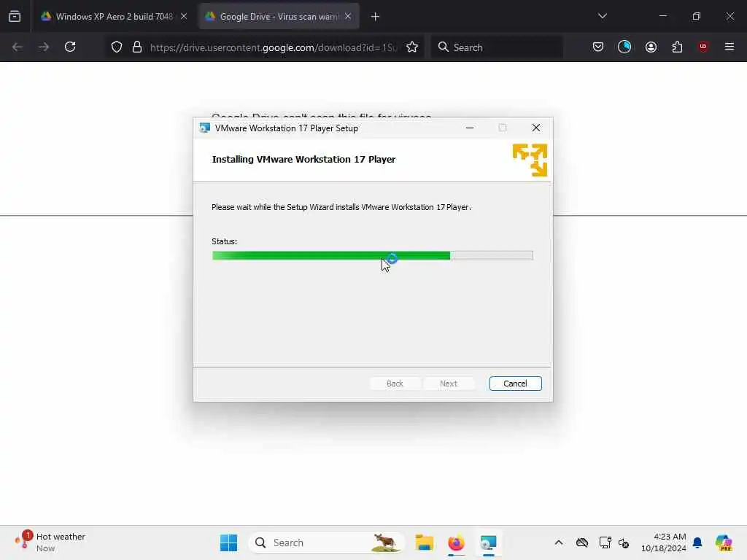Open File Explorer from the taskbar
747x560 pixels.
click(424, 542)
